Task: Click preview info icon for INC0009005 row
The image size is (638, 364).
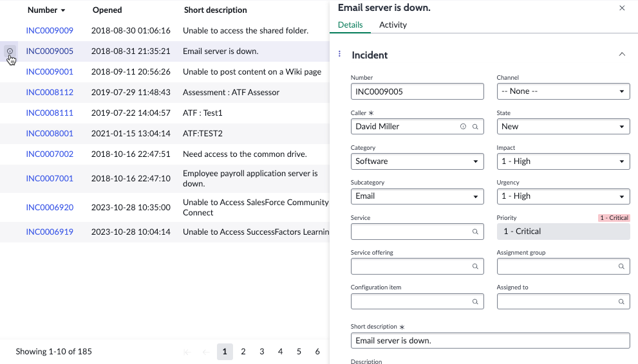Action: 10,51
